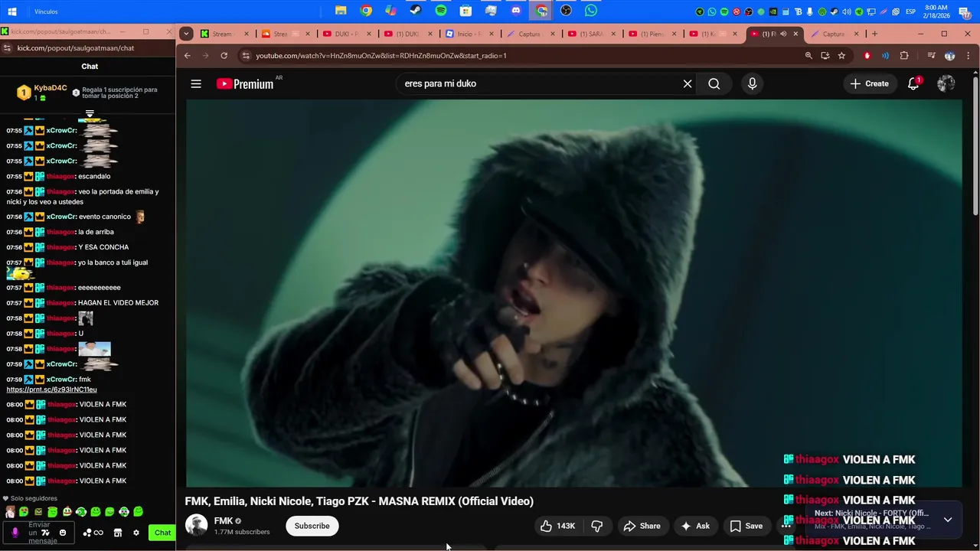Open the prnt.sc link in chat
This screenshot has height=551, width=980.
tap(51, 390)
